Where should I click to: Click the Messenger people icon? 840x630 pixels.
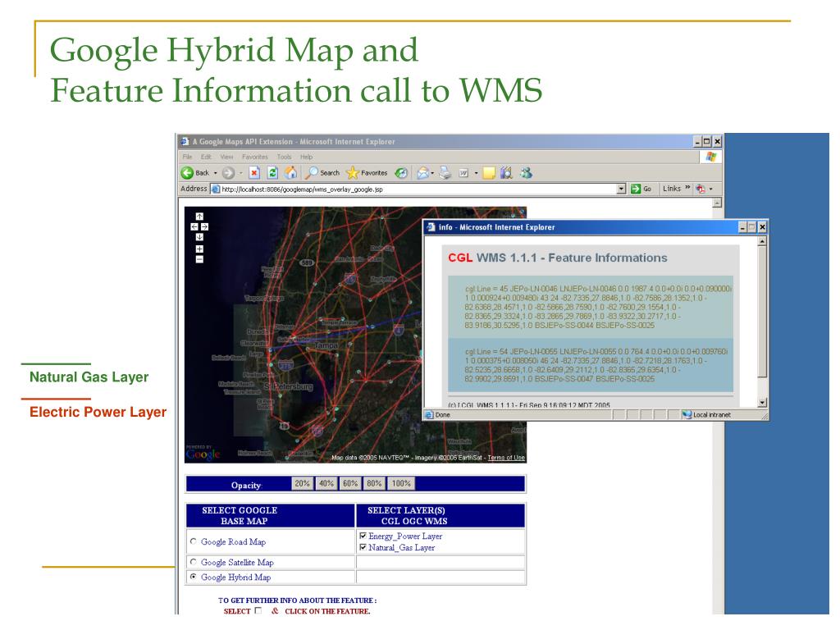[526, 172]
